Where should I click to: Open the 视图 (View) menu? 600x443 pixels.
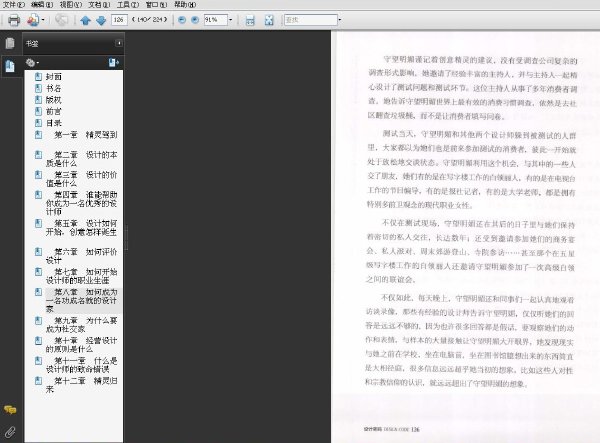(x=71, y=5)
